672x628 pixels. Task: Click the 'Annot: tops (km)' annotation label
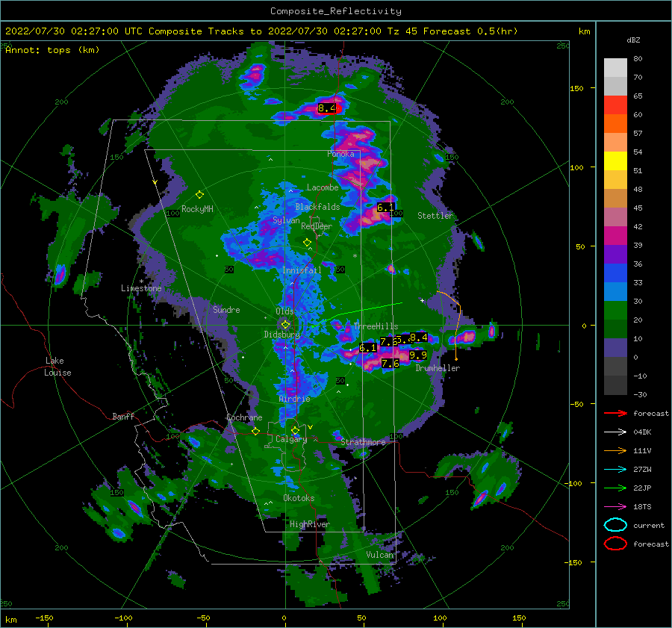[x=52, y=50]
